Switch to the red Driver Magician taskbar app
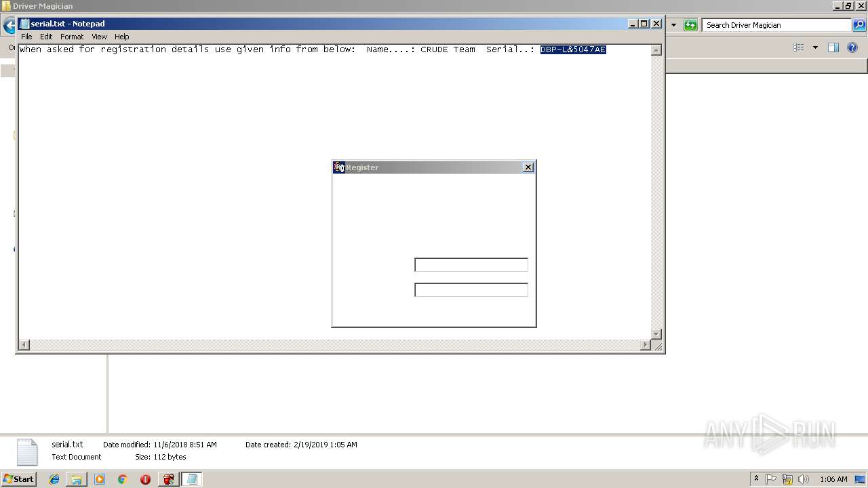Viewport: 868px width, 488px height. coord(169,479)
